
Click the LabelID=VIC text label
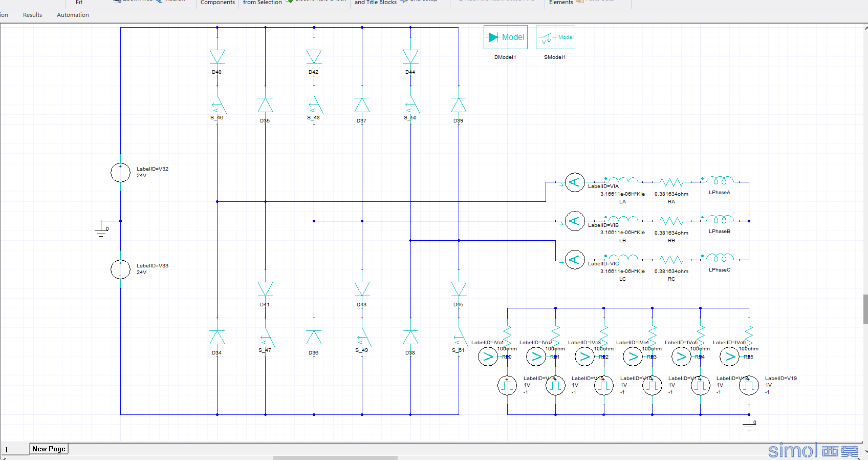pyautogui.click(x=603, y=264)
